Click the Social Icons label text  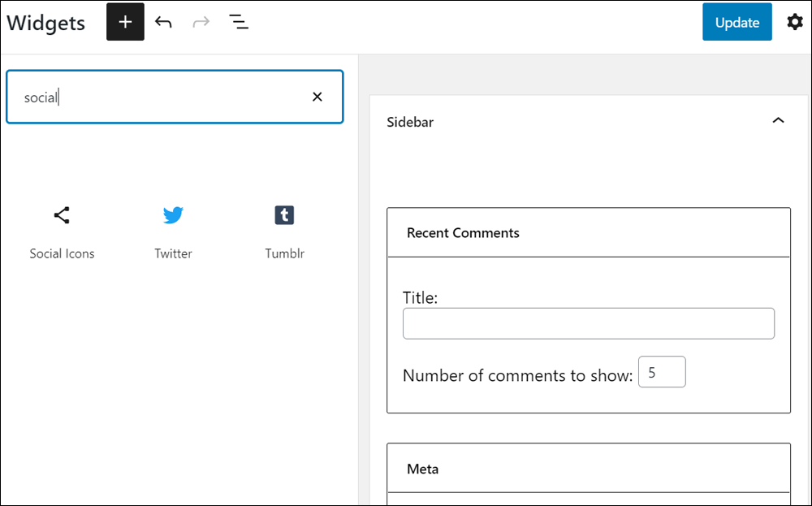62,253
